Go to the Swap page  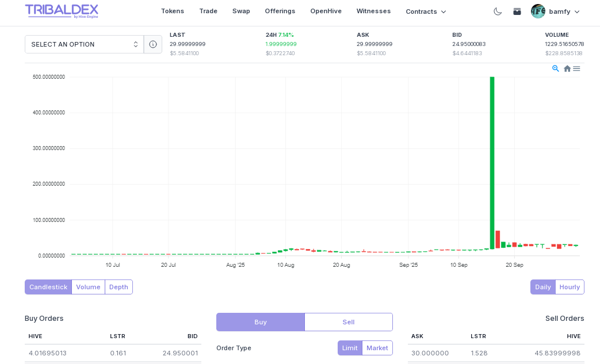click(x=241, y=11)
